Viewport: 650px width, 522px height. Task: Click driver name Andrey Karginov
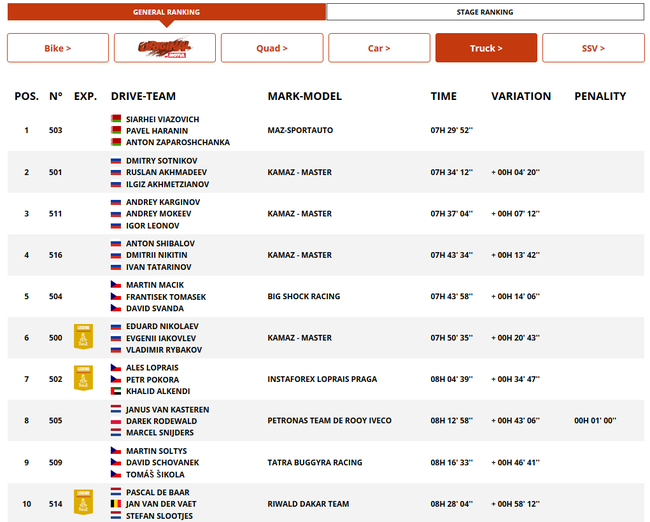(x=163, y=202)
